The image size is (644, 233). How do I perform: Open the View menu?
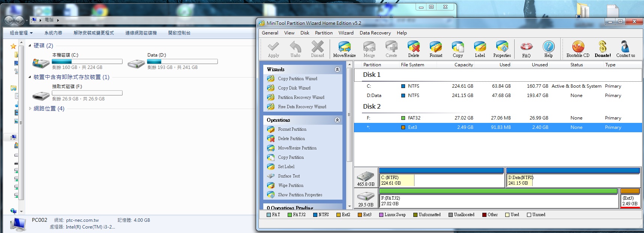(x=289, y=33)
